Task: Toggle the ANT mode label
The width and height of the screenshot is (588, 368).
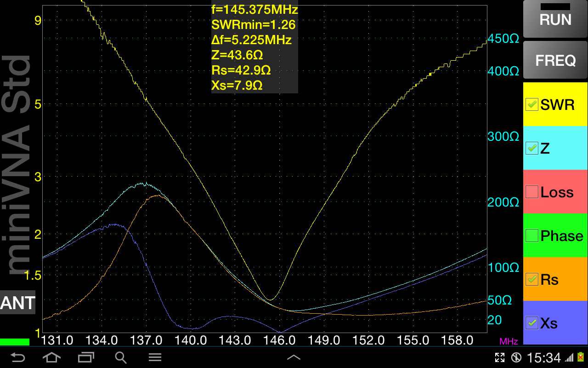Action: coord(17,303)
